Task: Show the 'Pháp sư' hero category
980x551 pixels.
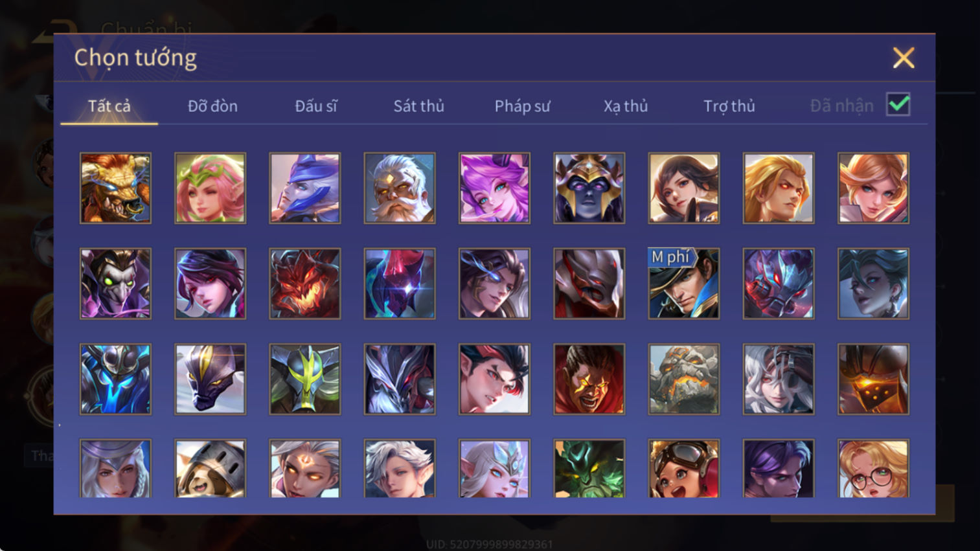Action: coord(522,106)
